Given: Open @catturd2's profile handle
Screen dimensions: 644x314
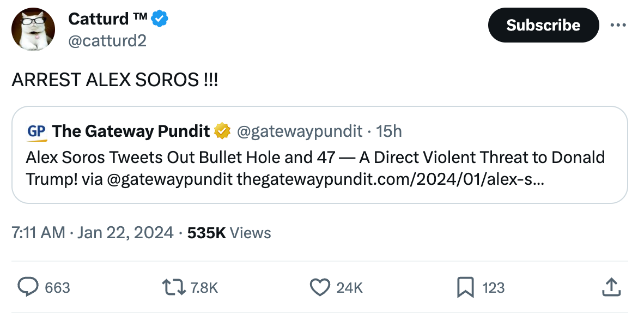Looking at the screenshot, I should (x=107, y=40).
